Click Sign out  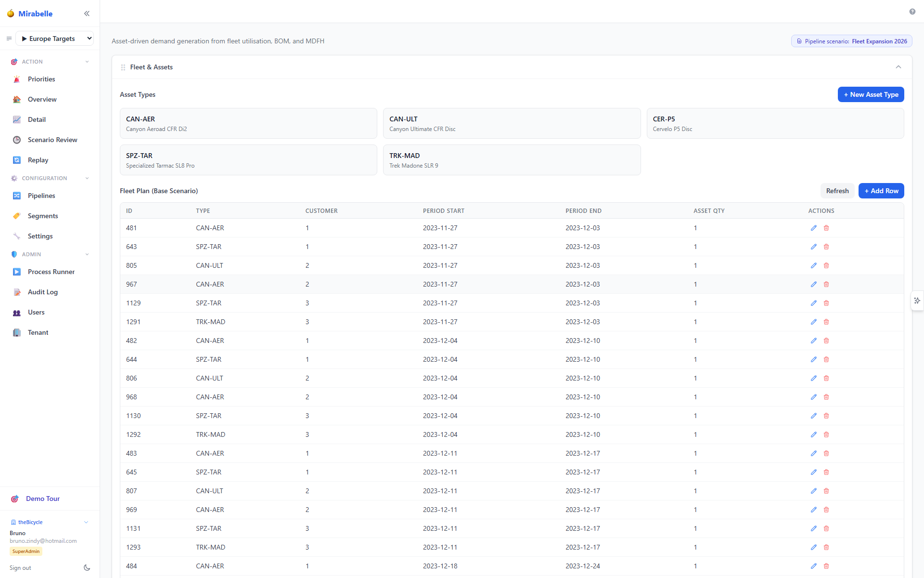tap(20, 568)
